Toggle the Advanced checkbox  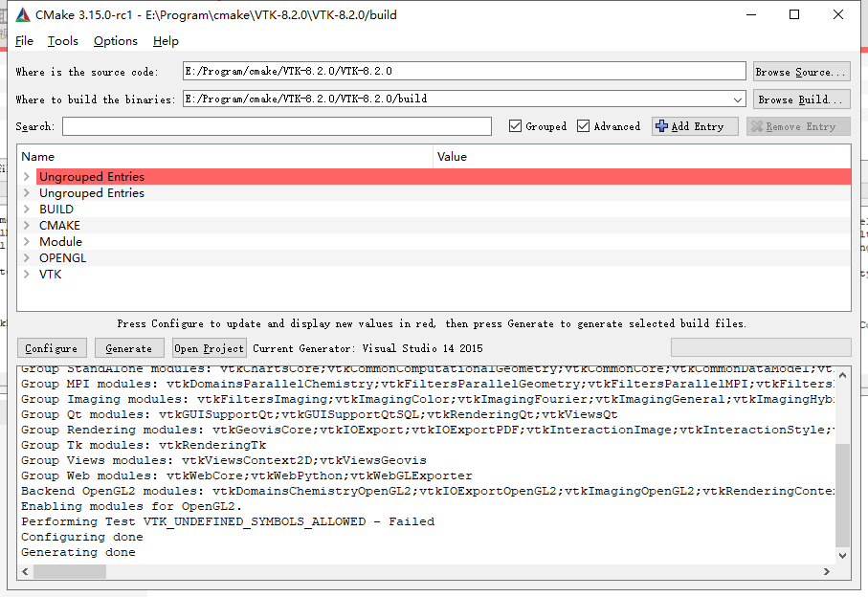(x=583, y=126)
